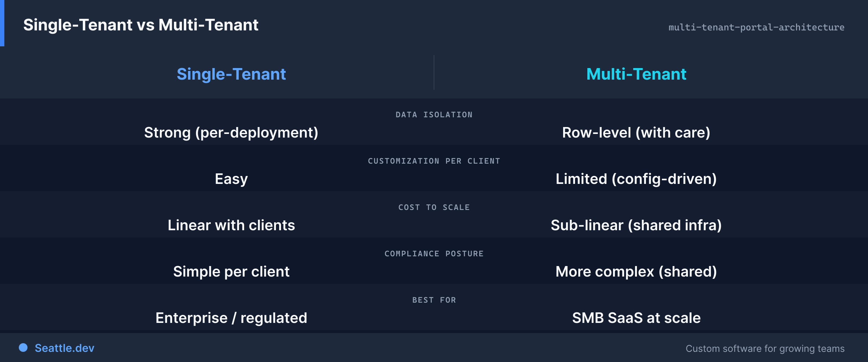Screen dimensions: 868x362
Task: Select the SMB SaaS at scale cell
Action: 637,318
